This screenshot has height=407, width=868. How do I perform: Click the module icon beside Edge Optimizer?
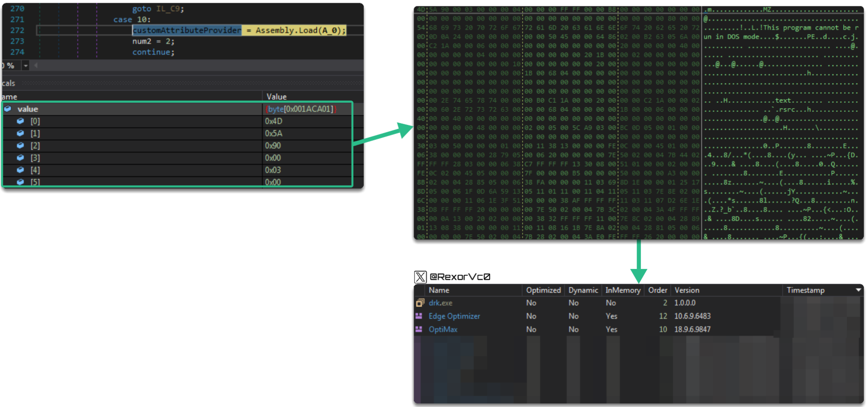pos(419,316)
